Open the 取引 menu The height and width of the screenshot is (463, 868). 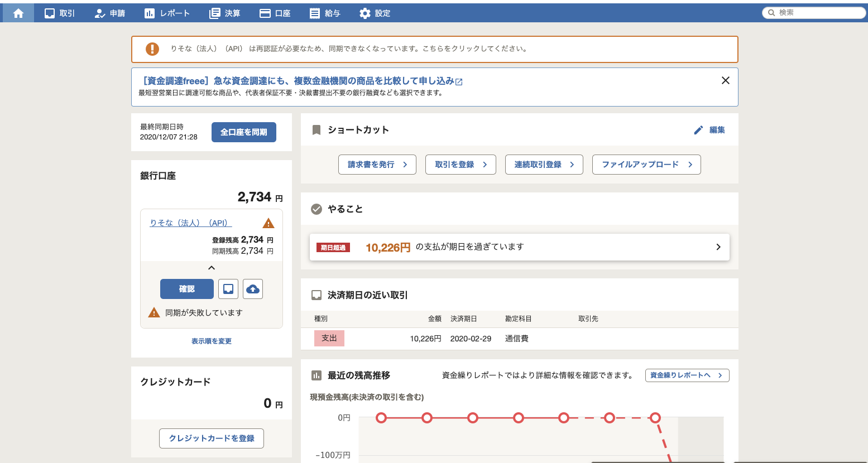click(x=60, y=13)
